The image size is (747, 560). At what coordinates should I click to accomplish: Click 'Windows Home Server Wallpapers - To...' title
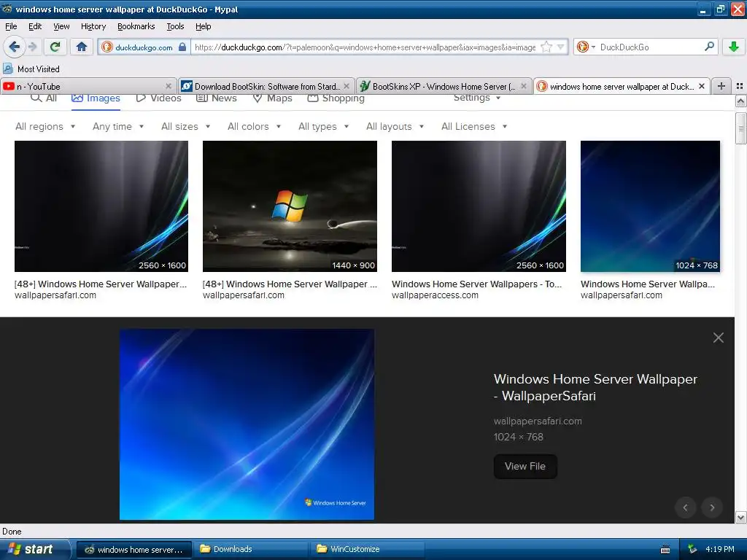(x=477, y=284)
